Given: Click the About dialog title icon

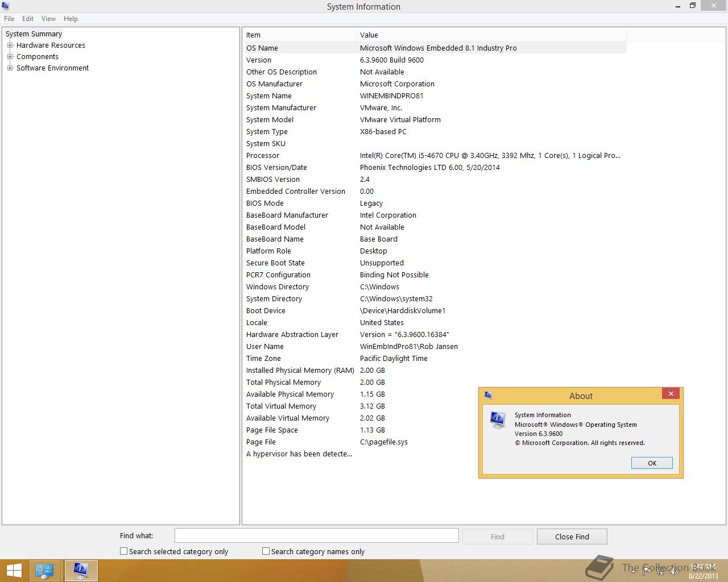Looking at the screenshot, I should pyautogui.click(x=488, y=396).
